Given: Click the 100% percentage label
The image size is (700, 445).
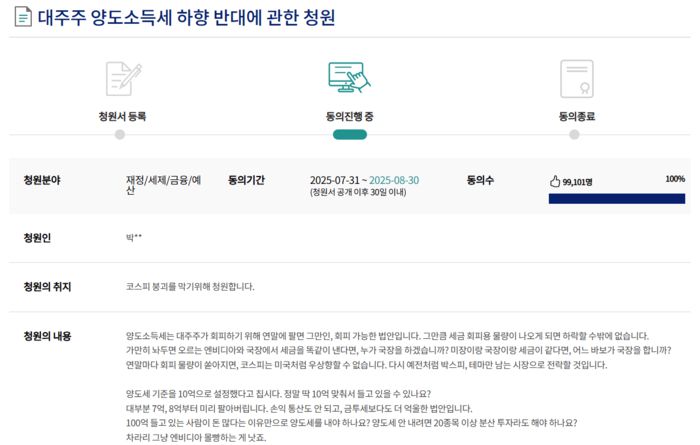Looking at the screenshot, I should click(x=674, y=179).
